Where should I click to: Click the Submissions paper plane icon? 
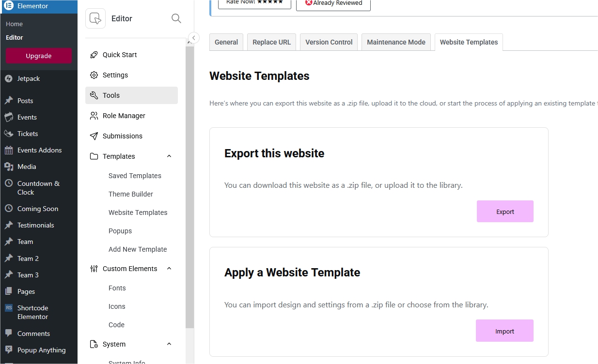(x=94, y=136)
